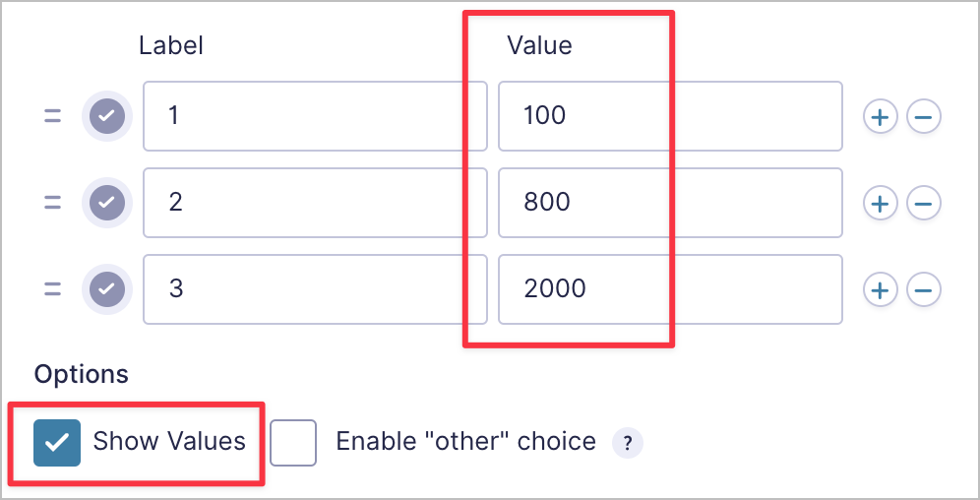980x500 pixels.
Task: Click the Label field containing 2
Action: point(315,204)
